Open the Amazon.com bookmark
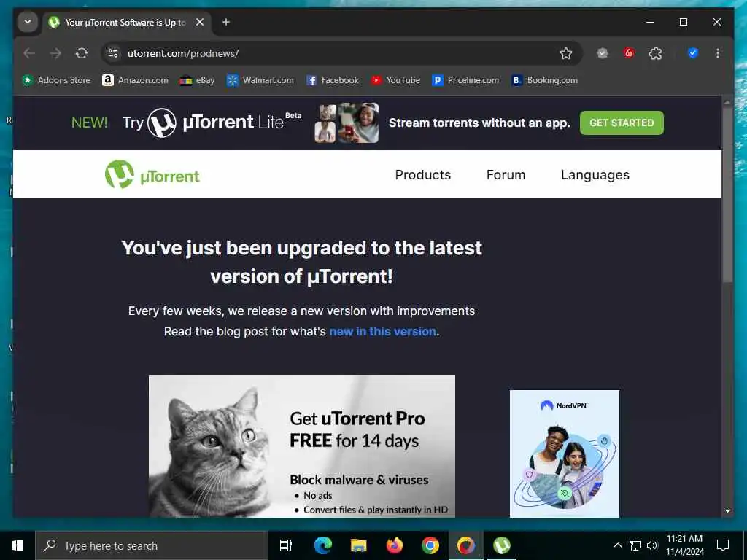747x560 pixels. point(135,80)
